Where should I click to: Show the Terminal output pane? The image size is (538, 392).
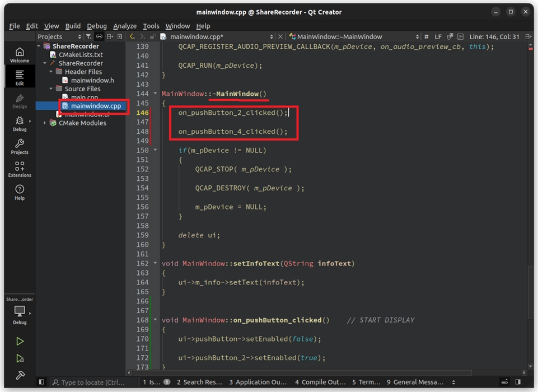(x=366, y=382)
